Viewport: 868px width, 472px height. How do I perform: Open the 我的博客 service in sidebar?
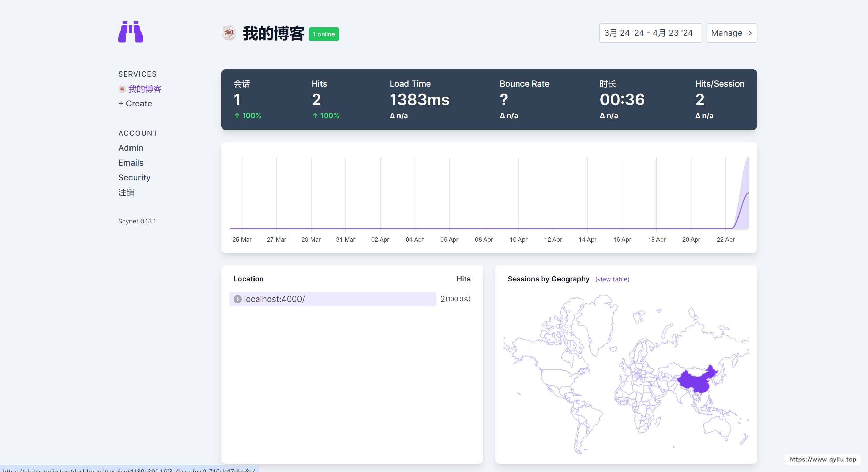click(x=145, y=89)
